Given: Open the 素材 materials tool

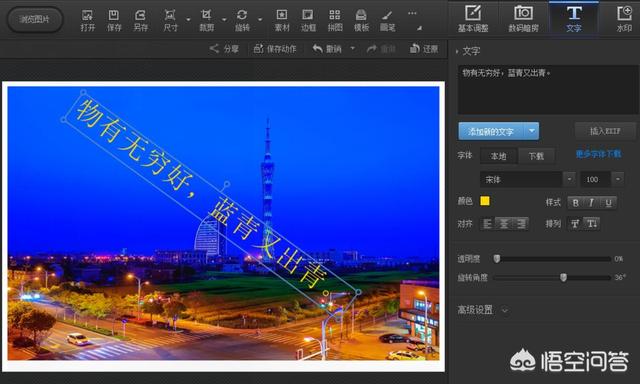Looking at the screenshot, I should point(282,20).
